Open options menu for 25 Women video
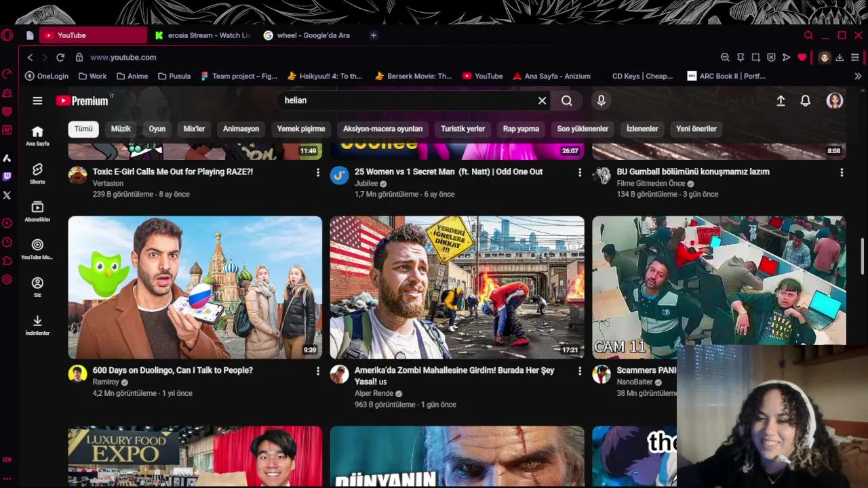868x488 pixels. pyautogui.click(x=579, y=173)
